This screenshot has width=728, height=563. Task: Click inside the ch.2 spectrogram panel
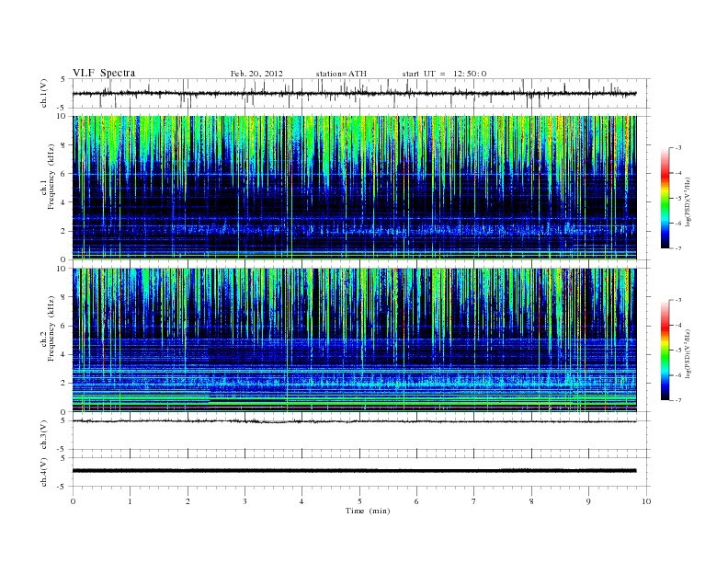tap(354, 340)
